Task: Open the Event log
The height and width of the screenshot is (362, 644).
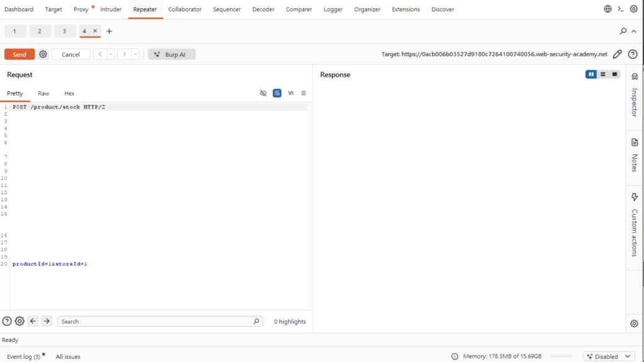Action: (x=23, y=357)
